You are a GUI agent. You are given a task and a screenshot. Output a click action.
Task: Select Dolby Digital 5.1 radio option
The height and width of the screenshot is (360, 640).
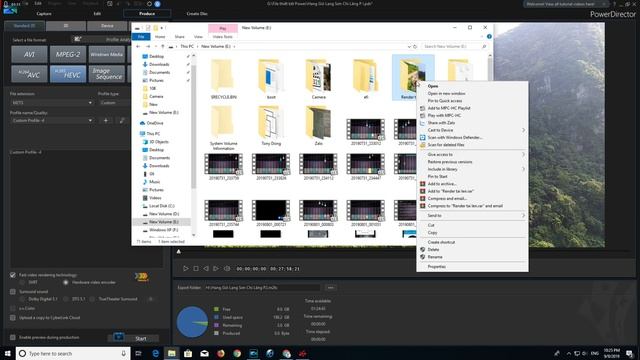click(22, 299)
